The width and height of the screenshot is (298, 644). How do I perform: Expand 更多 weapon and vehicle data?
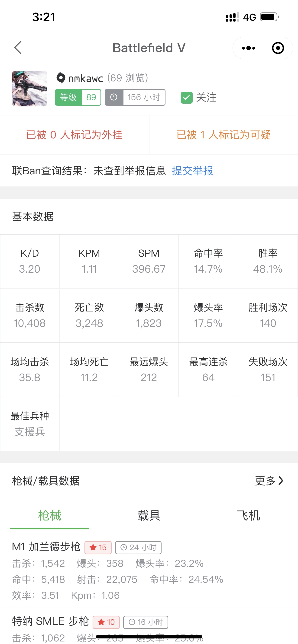click(x=269, y=481)
